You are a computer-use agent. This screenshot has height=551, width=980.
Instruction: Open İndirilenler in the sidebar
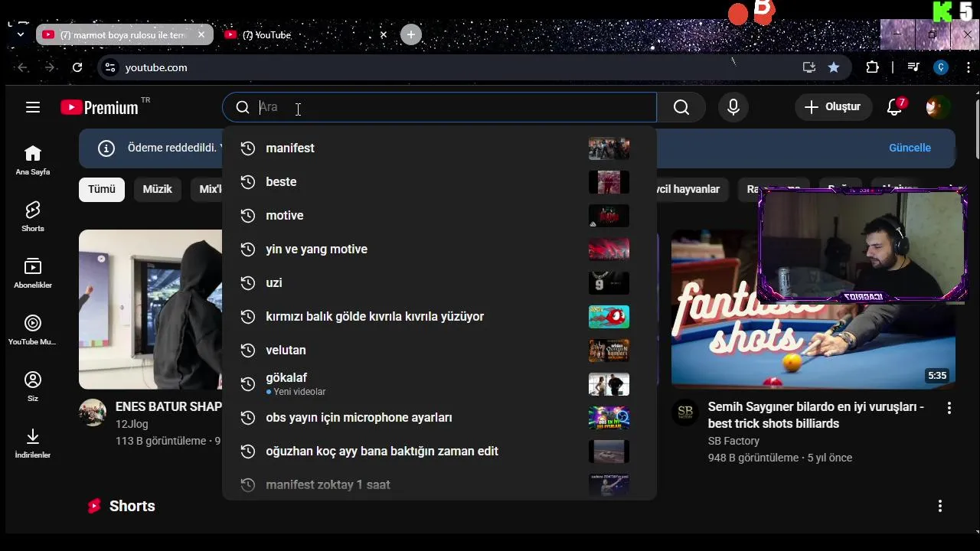coord(33,443)
